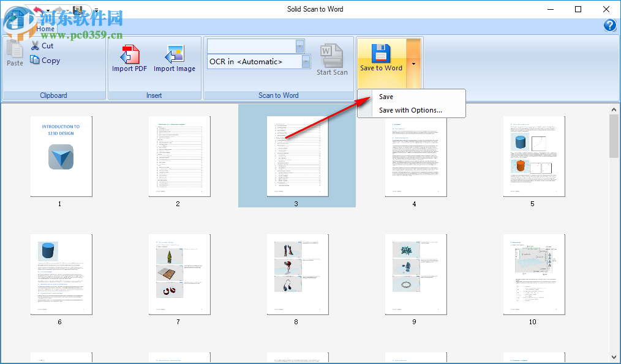
Task: Open the Help button with question mark
Action: pos(610,26)
